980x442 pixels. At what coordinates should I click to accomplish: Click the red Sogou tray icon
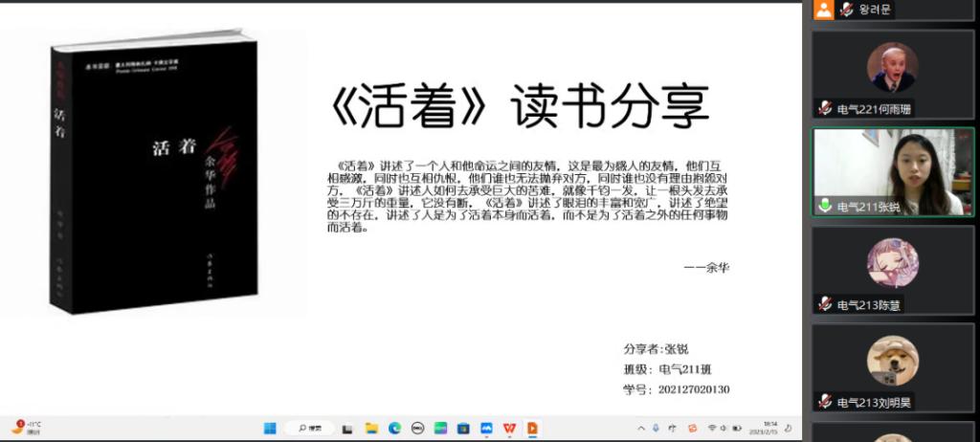[x=692, y=429]
